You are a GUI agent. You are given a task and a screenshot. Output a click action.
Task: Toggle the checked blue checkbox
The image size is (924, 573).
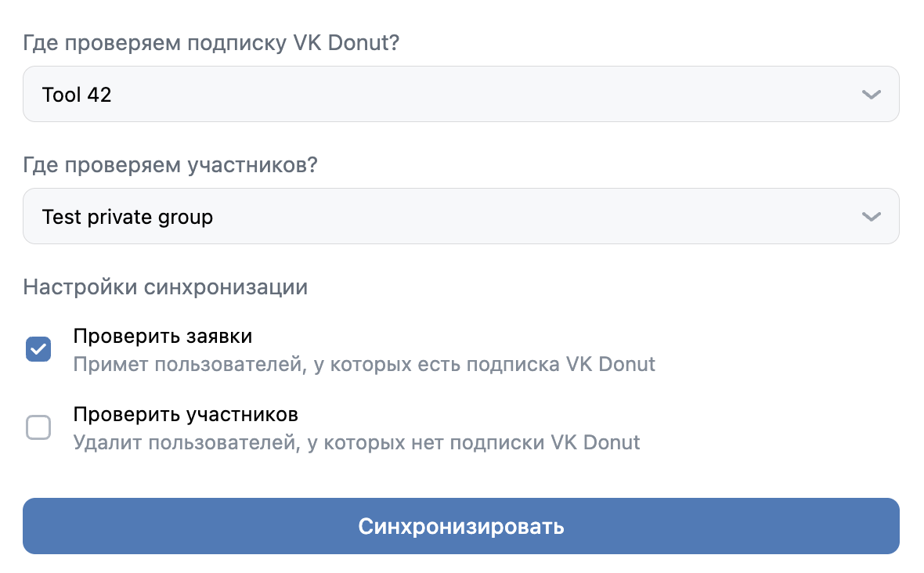[38, 349]
